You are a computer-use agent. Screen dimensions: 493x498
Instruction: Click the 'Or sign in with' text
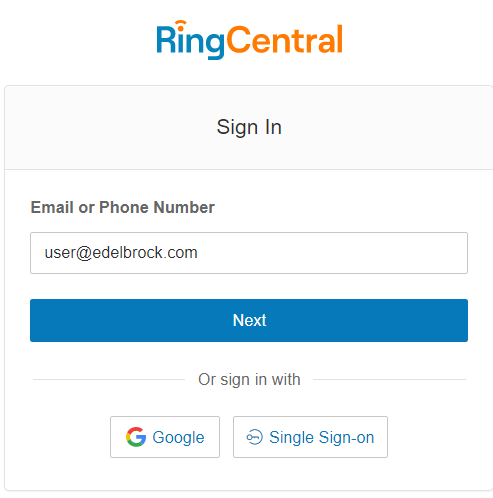pyautogui.click(x=249, y=380)
